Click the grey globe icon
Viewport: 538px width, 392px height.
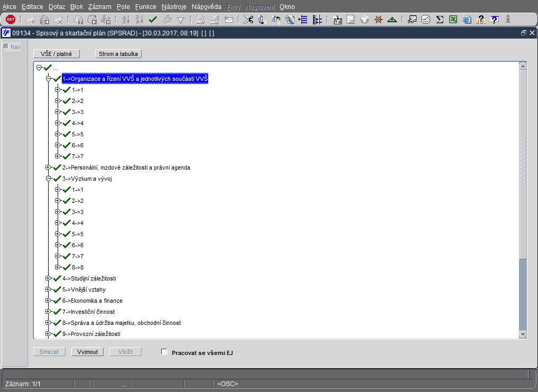coord(364,20)
